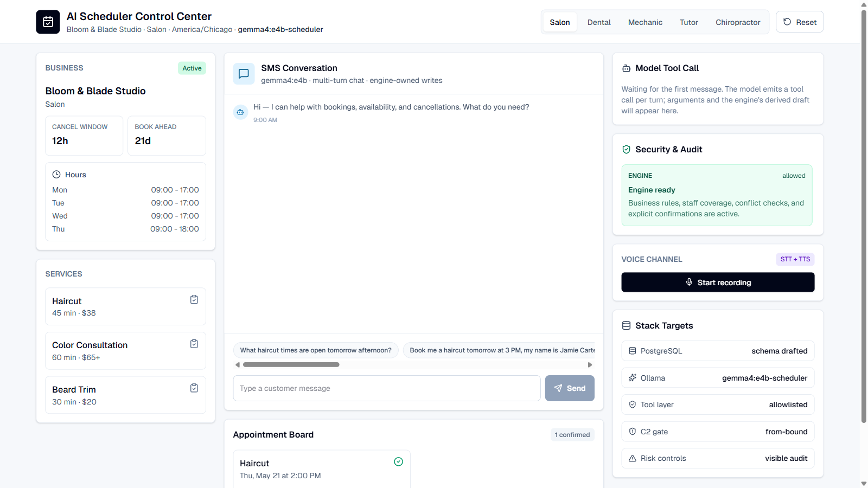Click the clipboard icon on Beard Trim
Viewport: 868px width, 488px height.
point(194,388)
